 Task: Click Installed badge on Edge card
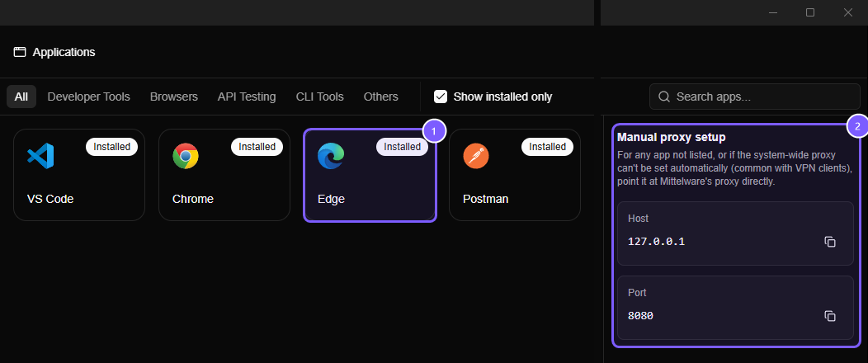(403, 147)
